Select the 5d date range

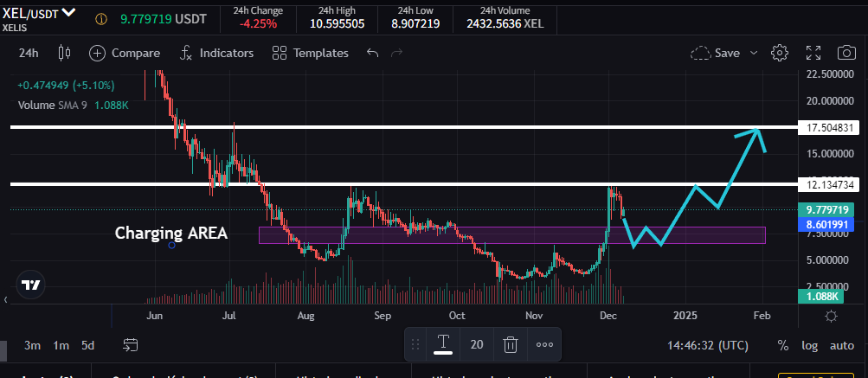tap(87, 345)
